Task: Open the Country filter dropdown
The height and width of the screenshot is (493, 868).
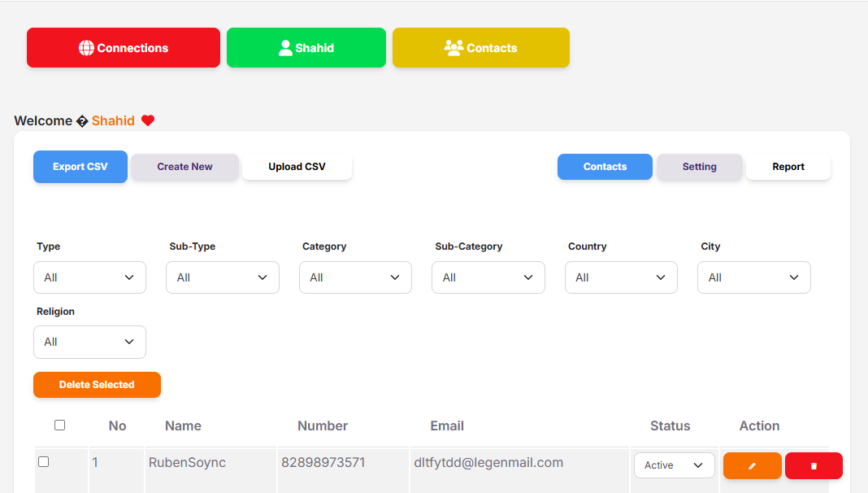Action: coord(621,277)
